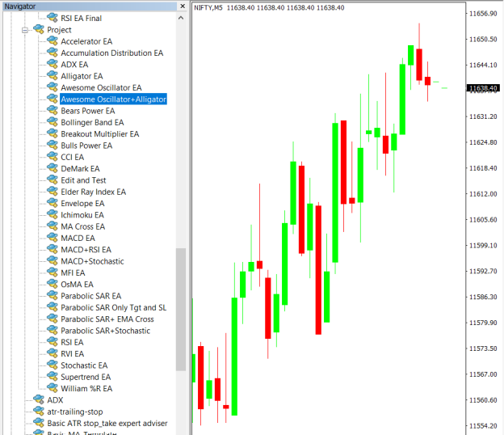Click the current price label 11638.40
The width and height of the screenshot is (504, 435).
(483, 88)
